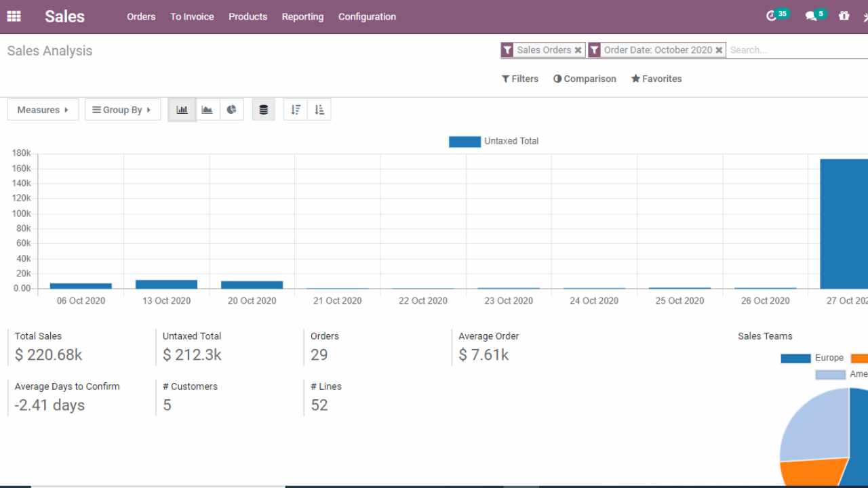868x488 pixels.
Task: Click the search input field
Action: point(793,50)
